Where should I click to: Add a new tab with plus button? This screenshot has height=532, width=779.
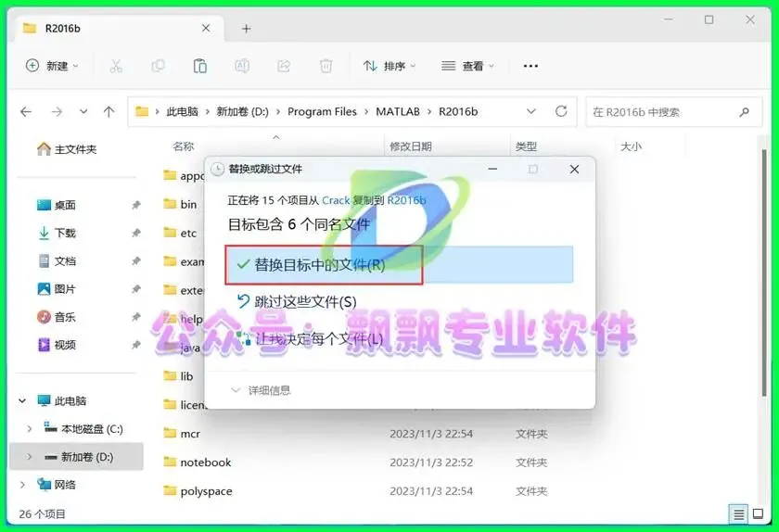pos(247,29)
